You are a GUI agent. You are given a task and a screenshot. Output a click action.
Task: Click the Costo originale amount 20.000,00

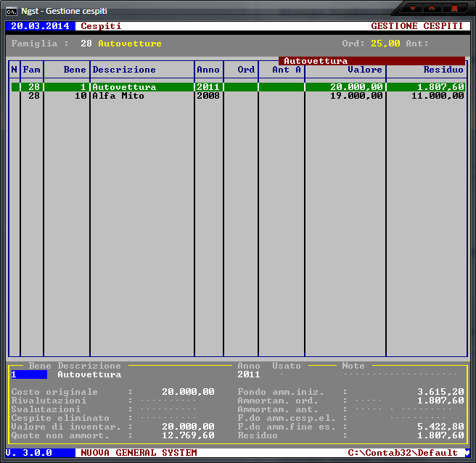click(x=188, y=392)
